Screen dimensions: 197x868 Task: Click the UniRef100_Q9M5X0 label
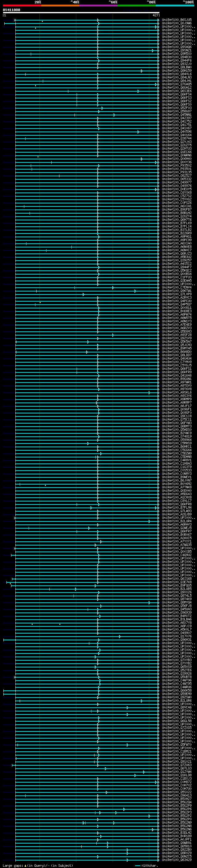point(176,54)
